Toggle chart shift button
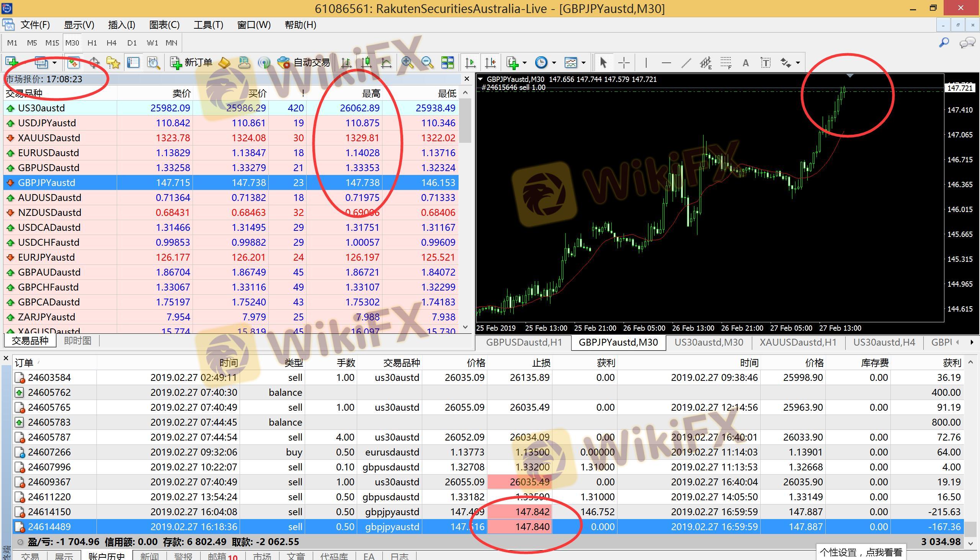980x560 pixels. click(x=490, y=62)
